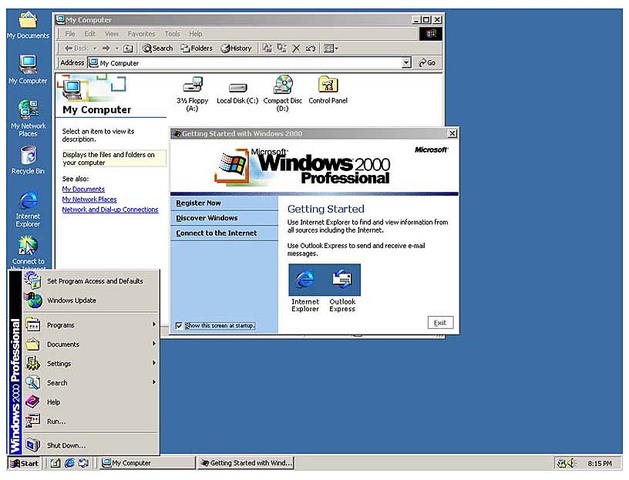Click the Exit button
The image size is (629, 480).
click(x=440, y=323)
